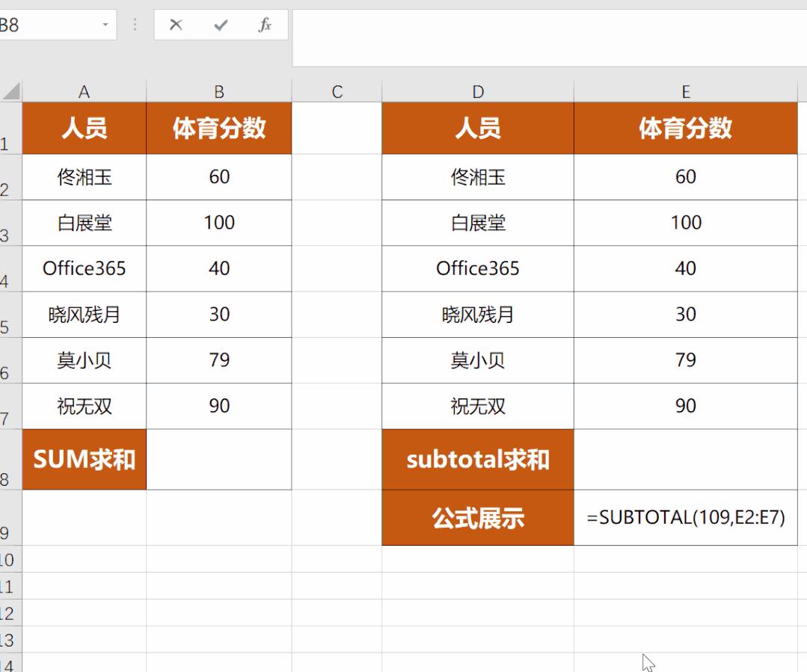807x672 pixels.
Task: Select the cell with score 100 for 白展堂
Action: coord(218,223)
